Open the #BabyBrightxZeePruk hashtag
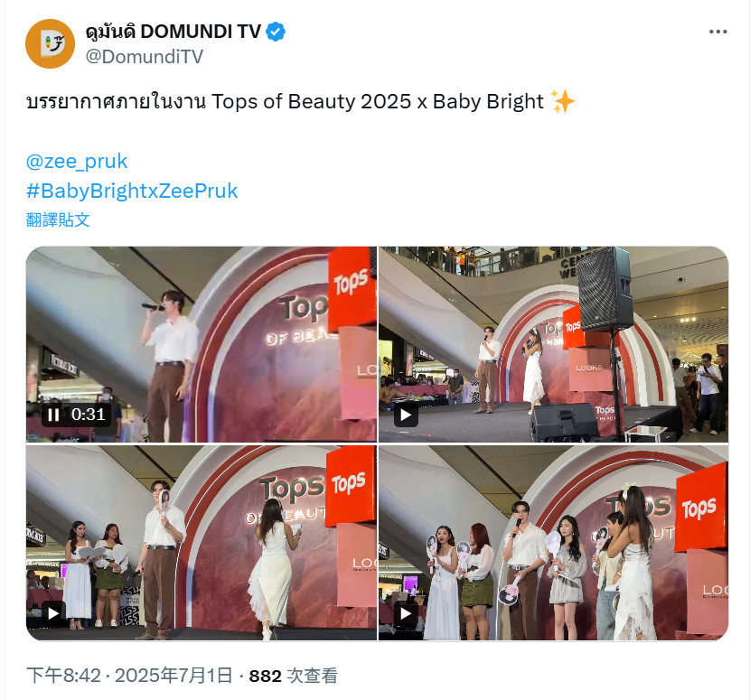750x700 pixels. [x=132, y=191]
